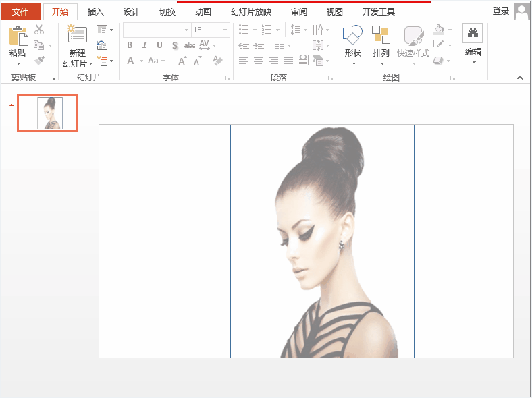Select the woman portrait picture on slide

[x=322, y=241]
